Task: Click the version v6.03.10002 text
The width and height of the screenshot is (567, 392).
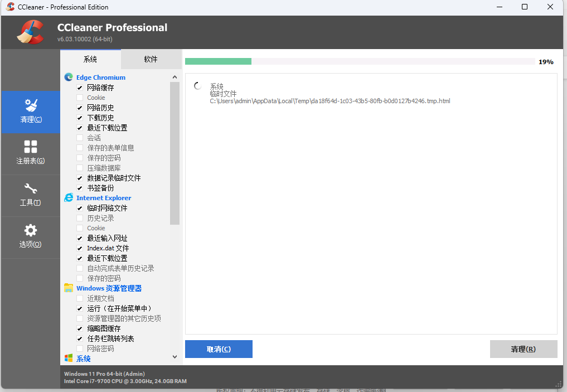Action: [85, 39]
